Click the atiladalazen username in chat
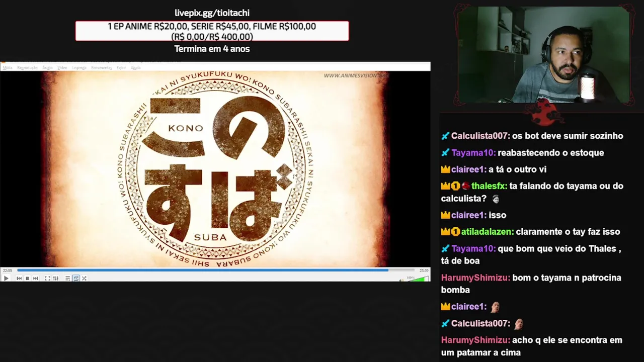 click(x=487, y=232)
